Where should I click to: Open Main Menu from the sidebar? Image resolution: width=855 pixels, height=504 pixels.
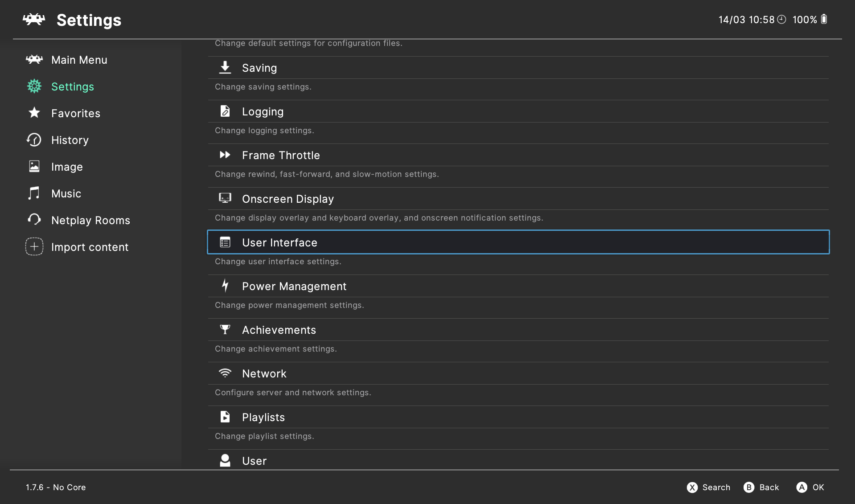[79, 60]
